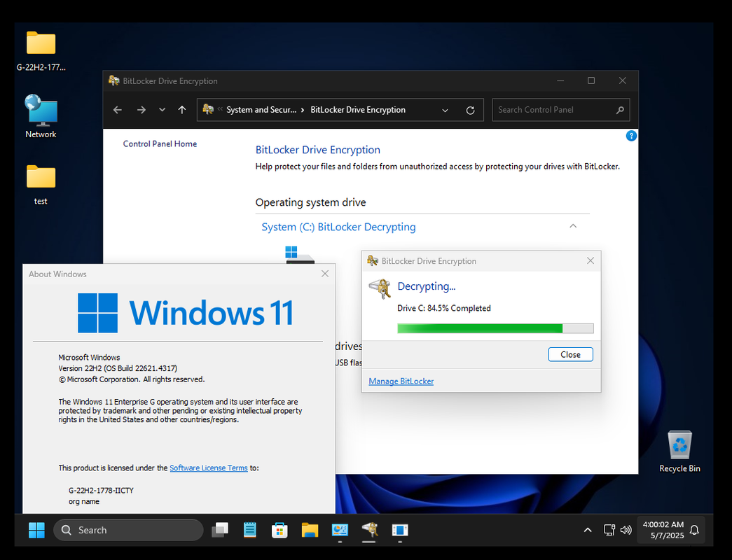Click the Operating system drive heading
The image size is (732, 560).
point(310,202)
